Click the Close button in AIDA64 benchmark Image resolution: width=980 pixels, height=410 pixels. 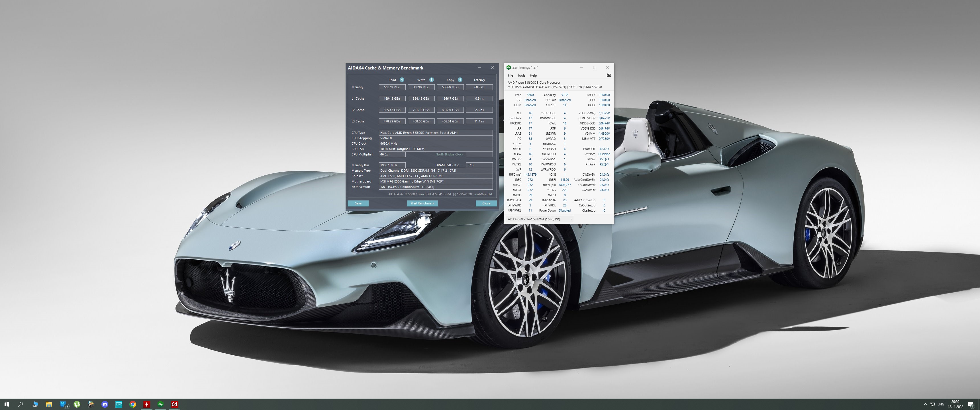486,204
